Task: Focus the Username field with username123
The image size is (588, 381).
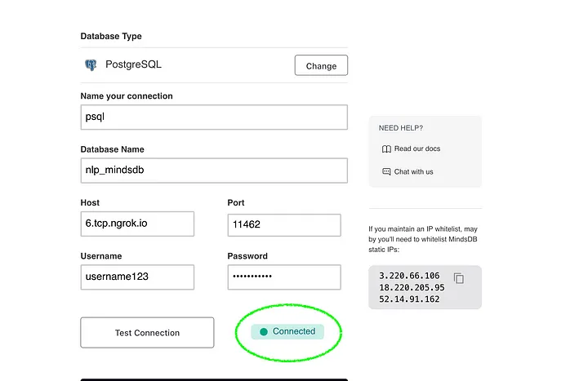Action: click(137, 277)
